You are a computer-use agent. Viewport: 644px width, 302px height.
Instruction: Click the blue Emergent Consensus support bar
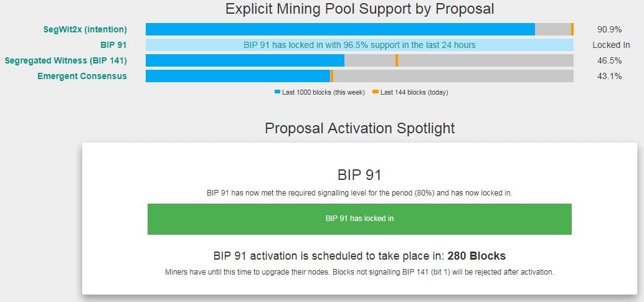(237, 76)
